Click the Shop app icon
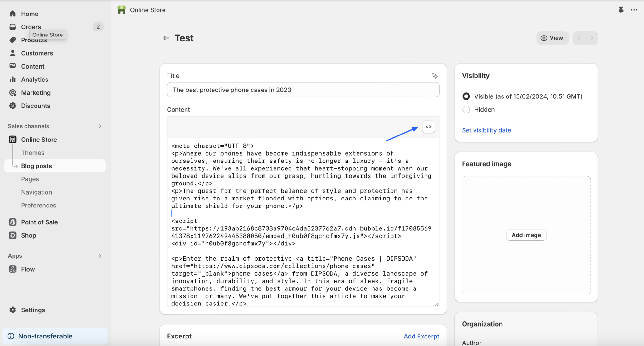Screen dimensions: 644x346 coord(13,235)
